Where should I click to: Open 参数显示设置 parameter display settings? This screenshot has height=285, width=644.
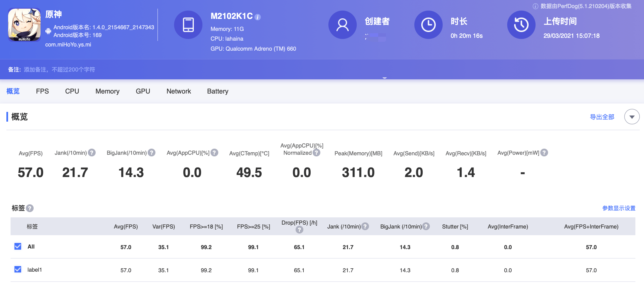(x=619, y=208)
